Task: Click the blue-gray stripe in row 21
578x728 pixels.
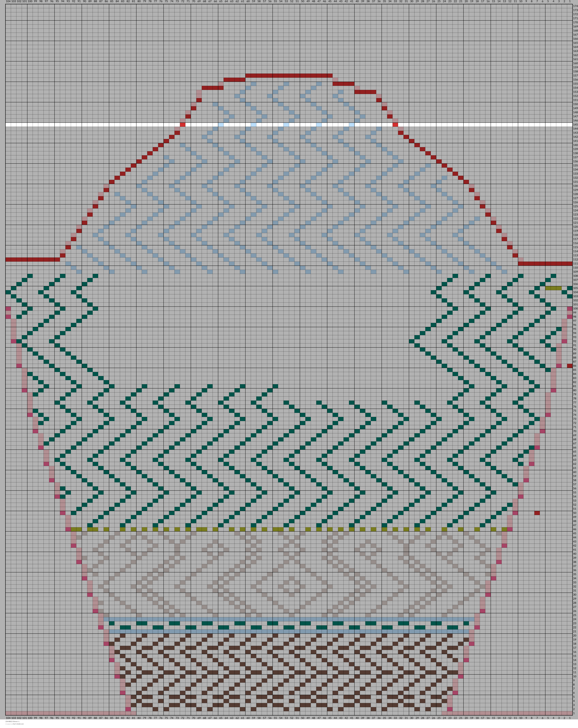Action: pyautogui.click(x=289, y=631)
